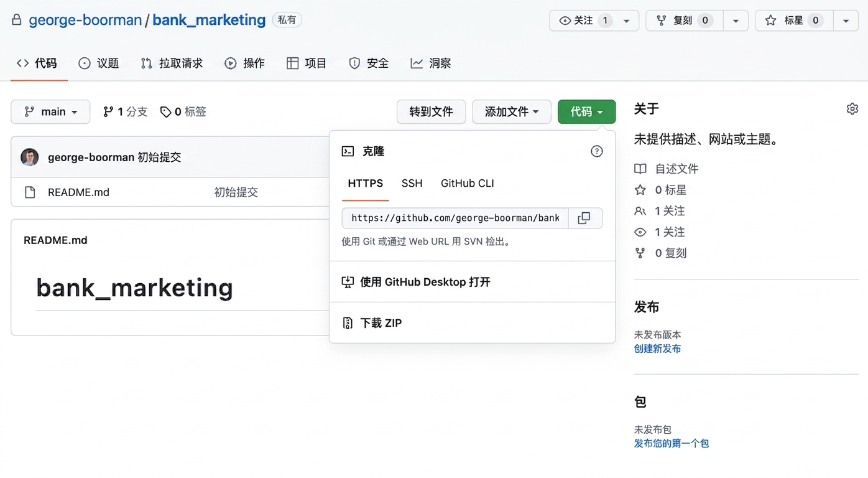Viewport: 868px width, 478px height.
Task: Click the terminal icon beside 克隆
Action: click(348, 151)
